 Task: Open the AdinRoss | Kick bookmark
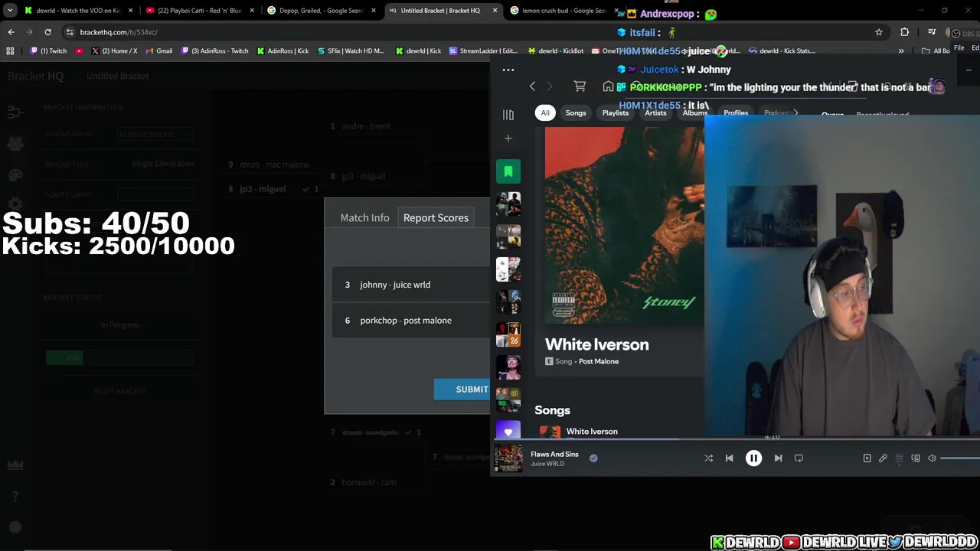(x=283, y=51)
